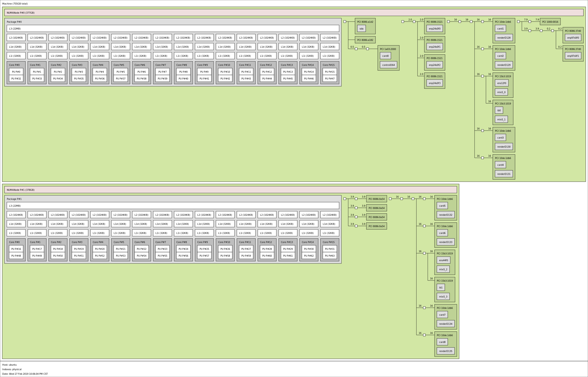Click the PU P#32 processing unit
Image resolution: width=588 pixels, height=377 pixels.
click(16, 79)
